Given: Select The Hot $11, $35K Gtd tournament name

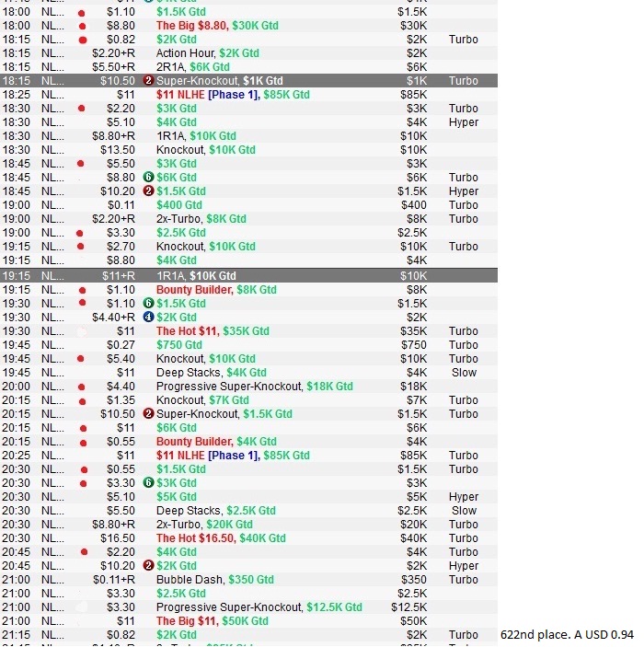Looking at the screenshot, I should click(x=213, y=331).
